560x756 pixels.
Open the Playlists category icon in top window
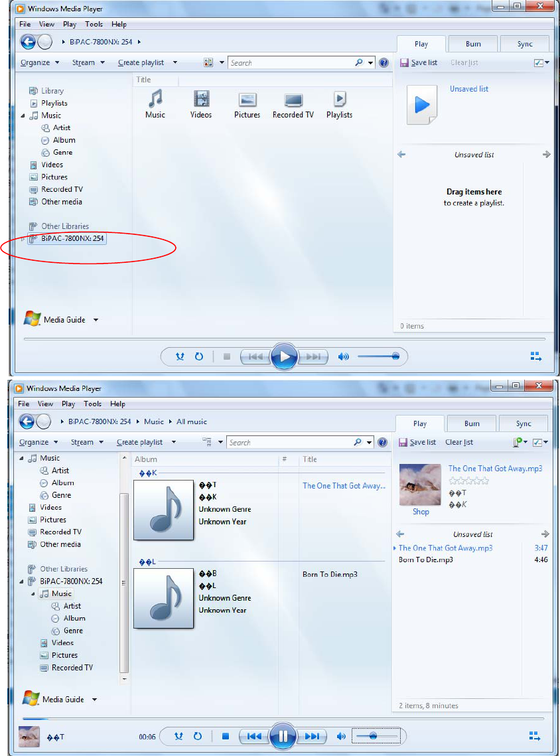(339, 104)
